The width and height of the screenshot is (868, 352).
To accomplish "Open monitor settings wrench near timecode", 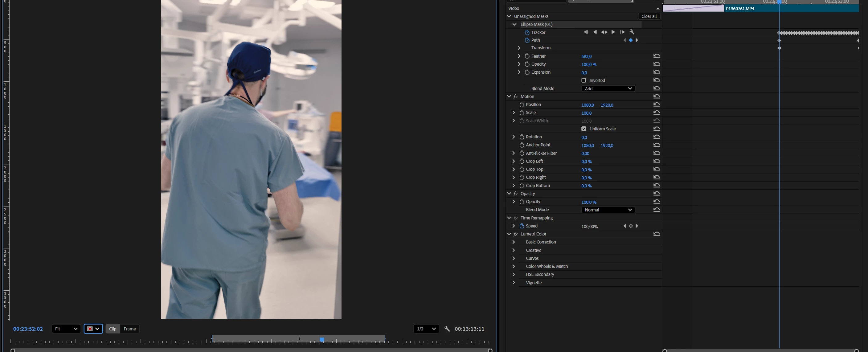I will click(x=447, y=329).
